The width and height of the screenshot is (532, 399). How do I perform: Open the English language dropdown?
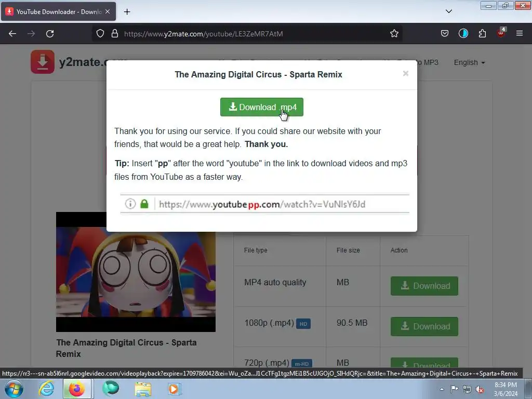(x=469, y=62)
